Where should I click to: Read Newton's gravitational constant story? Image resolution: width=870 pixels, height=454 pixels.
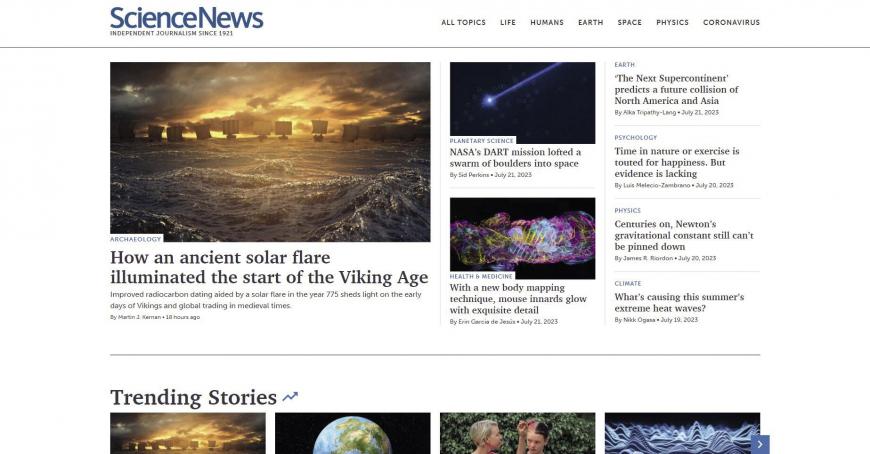pos(684,235)
